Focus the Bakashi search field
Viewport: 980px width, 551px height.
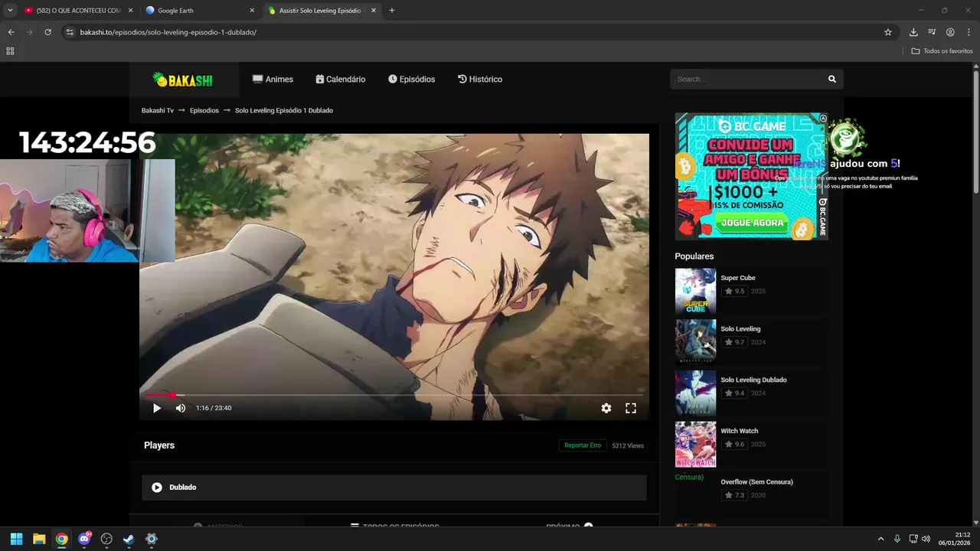pos(746,79)
